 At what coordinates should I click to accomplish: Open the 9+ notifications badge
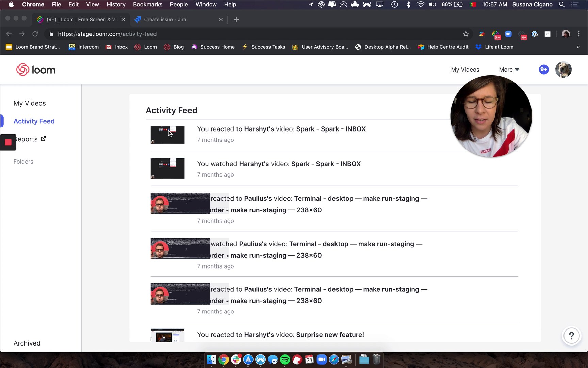[x=544, y=70]
